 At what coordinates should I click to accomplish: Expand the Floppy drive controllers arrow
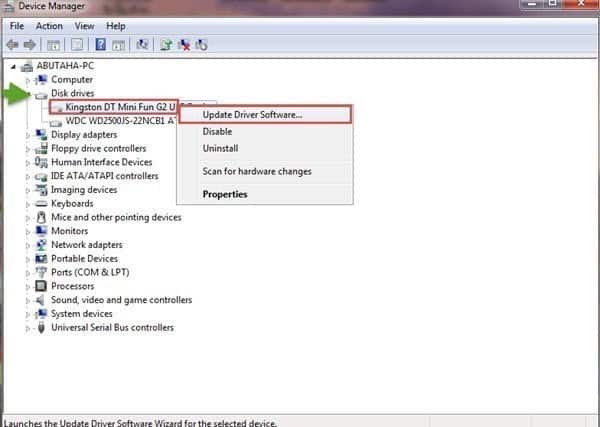point(28,149)
